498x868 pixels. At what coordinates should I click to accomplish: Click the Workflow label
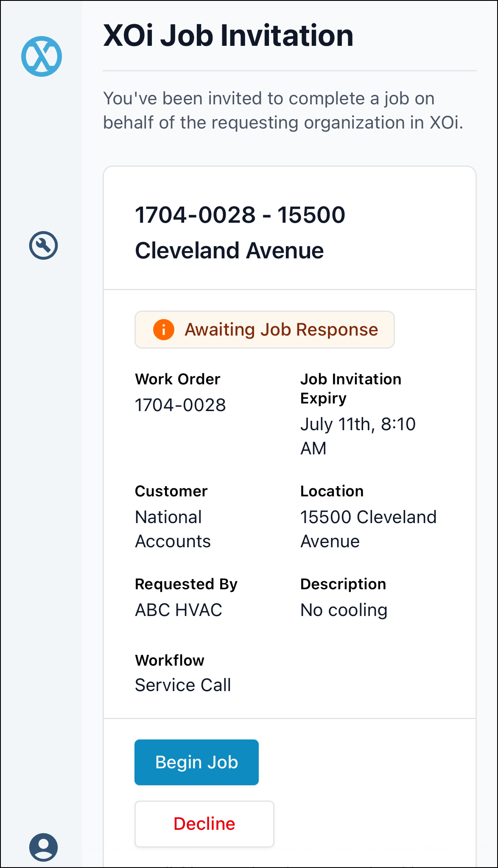coord(170,660)
